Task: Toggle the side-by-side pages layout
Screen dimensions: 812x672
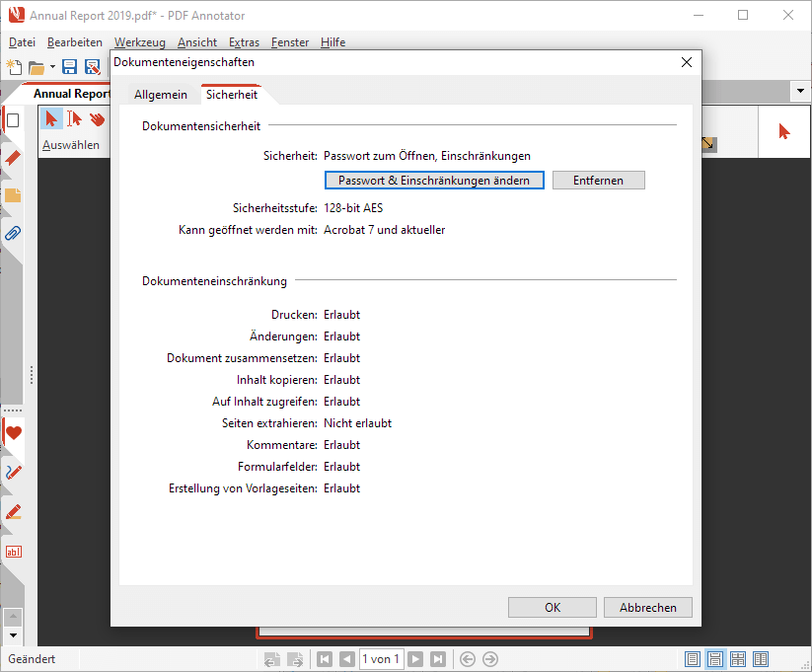Action: pyautogui.click(x=761, y=659)
